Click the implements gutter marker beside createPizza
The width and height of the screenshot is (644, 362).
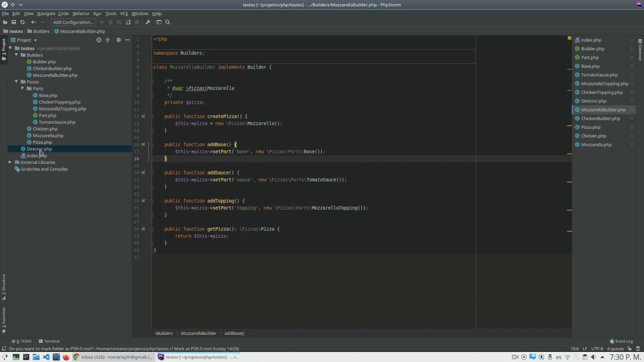[143, 116]
